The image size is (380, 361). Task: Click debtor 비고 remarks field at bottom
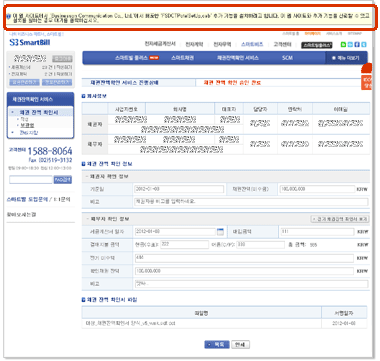pos(251,284)
